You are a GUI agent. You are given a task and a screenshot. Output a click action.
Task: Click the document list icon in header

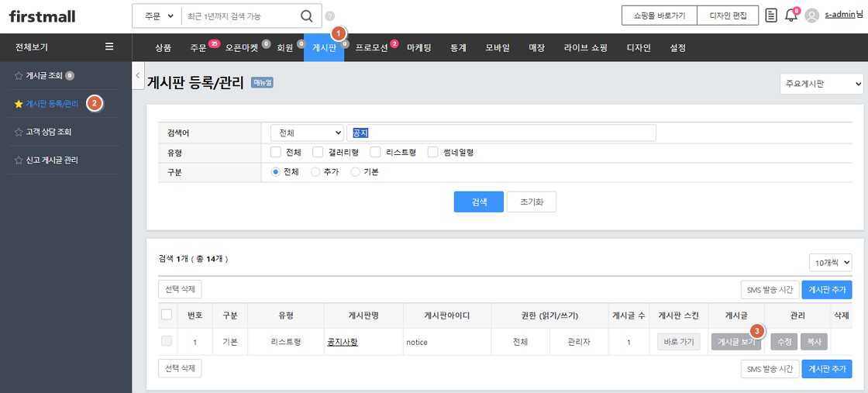coord(770,16)
